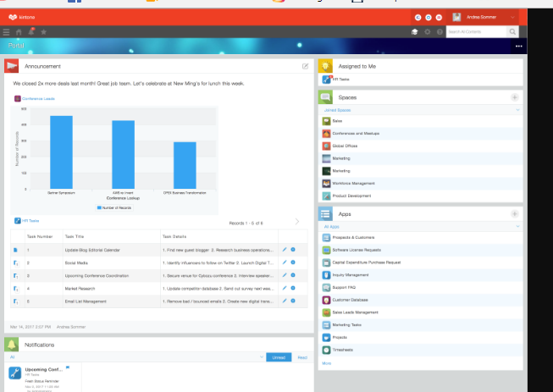Open bookmarks via the star icon
Image resolution: width=553 pixels, height=392 pixels.
43,31
